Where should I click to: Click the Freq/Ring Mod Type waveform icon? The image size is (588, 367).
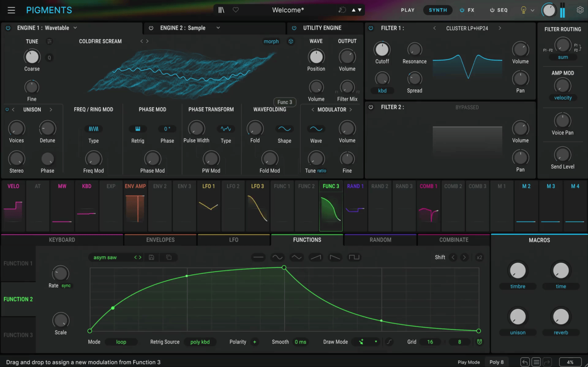pyautogui.click(x=94, y=129)
